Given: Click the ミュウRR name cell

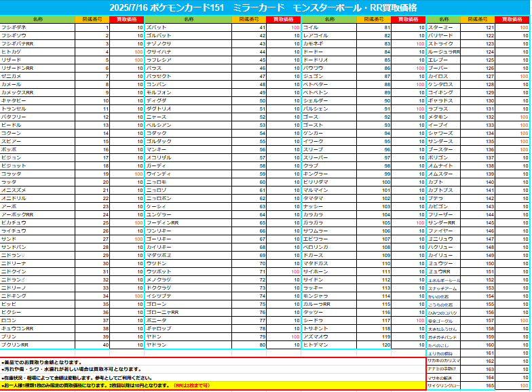Looking at the screenshot, I should click(444, 271).
